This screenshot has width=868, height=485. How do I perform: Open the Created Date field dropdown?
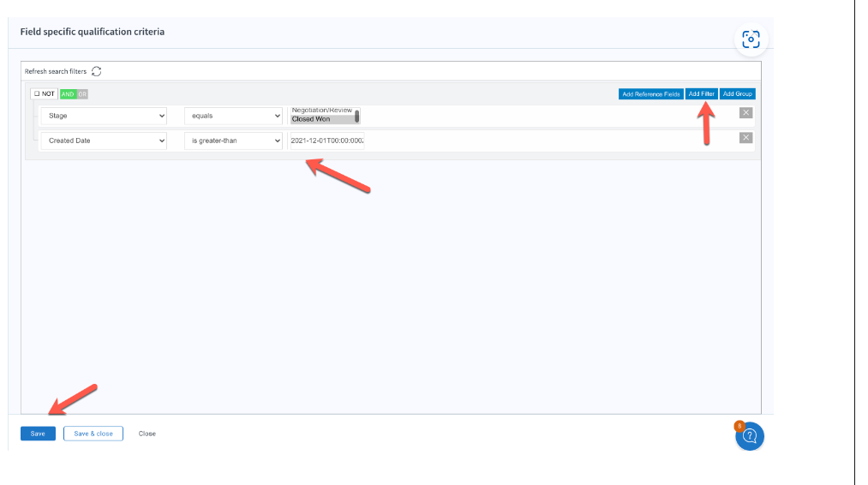104,141
